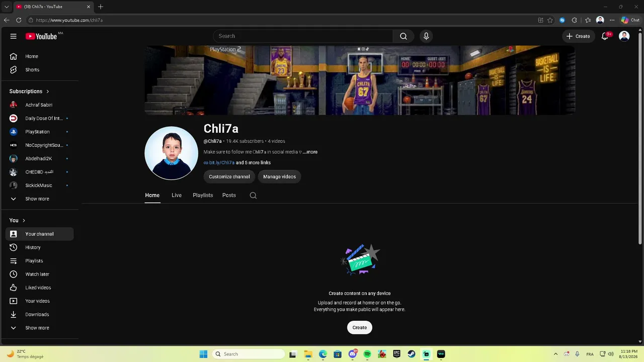Start voice search with the microphone
644x362 pixels.
click(426, 36)
